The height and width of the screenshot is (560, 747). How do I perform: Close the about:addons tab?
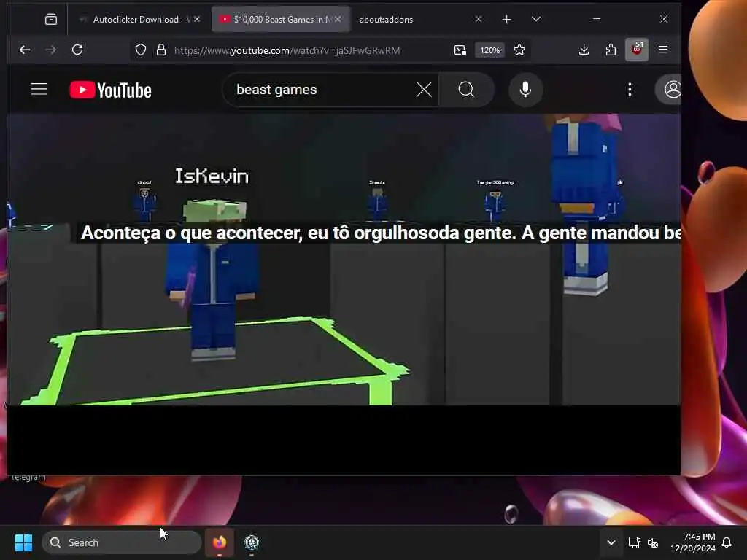pos(479,19)
